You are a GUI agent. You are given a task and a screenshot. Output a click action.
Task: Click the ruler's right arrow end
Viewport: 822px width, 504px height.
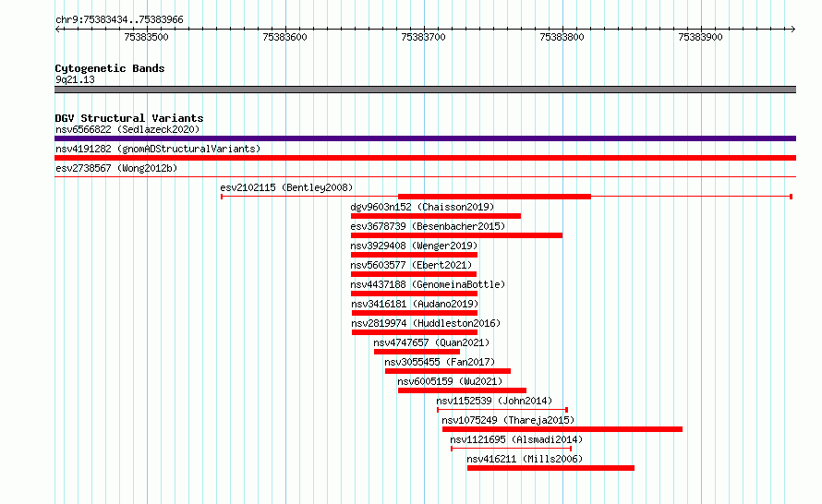point(793,30)
